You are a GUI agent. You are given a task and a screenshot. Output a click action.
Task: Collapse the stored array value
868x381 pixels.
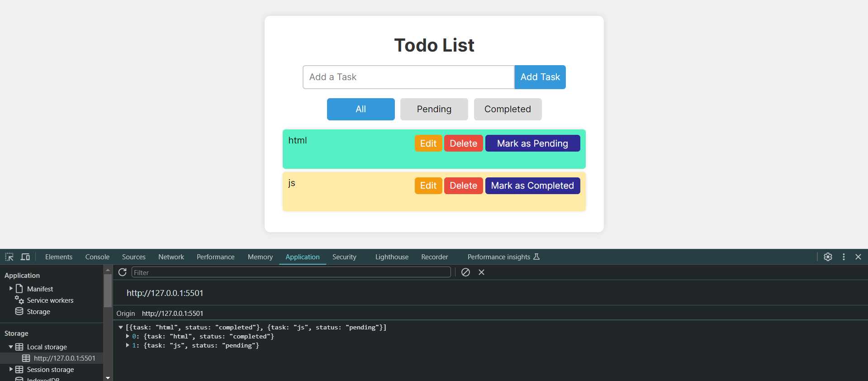121,327
